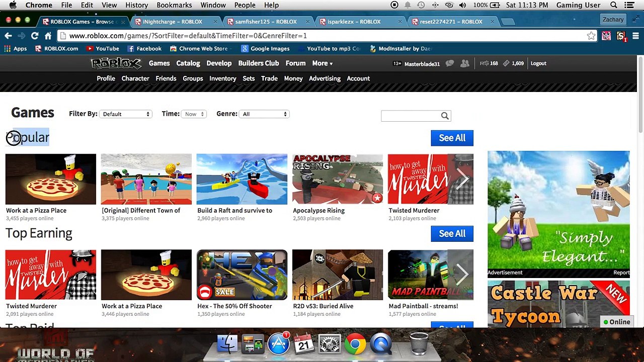The width and height of the screenshot is (644, 362).
Task: Log out using the Logout link
Action: pyautogui.click(x=538, y=63)
